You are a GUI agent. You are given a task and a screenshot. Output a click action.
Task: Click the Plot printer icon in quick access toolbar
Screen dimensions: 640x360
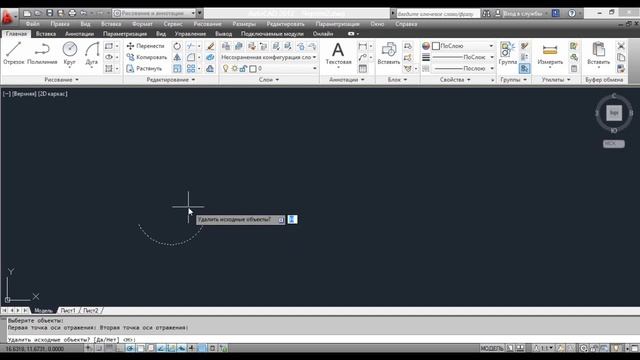click(x=72, y=13)
